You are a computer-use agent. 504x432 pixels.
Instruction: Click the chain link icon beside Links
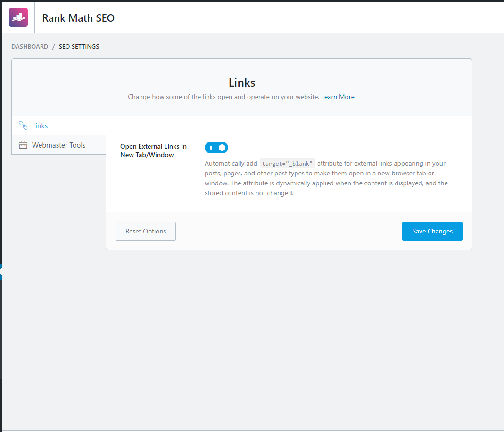pos(23,125)
